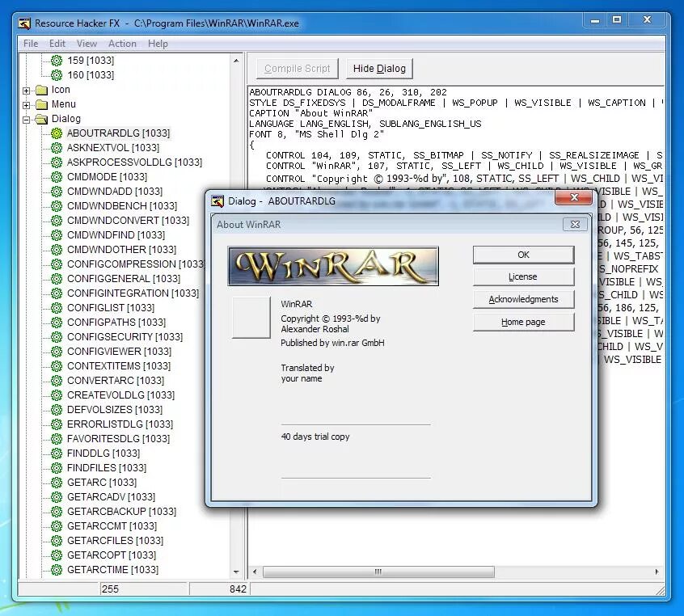
Task: Select CONFIGSECURITY [1033] in tree
Action: [125, 337]
